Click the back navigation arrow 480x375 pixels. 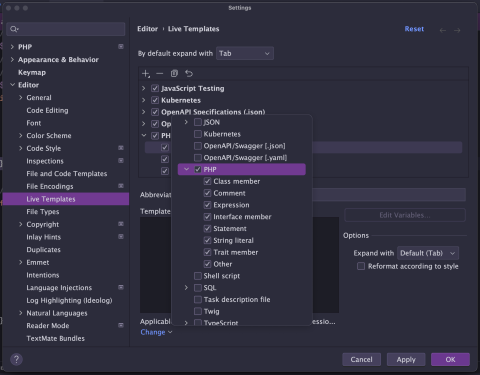pos(443,30)
